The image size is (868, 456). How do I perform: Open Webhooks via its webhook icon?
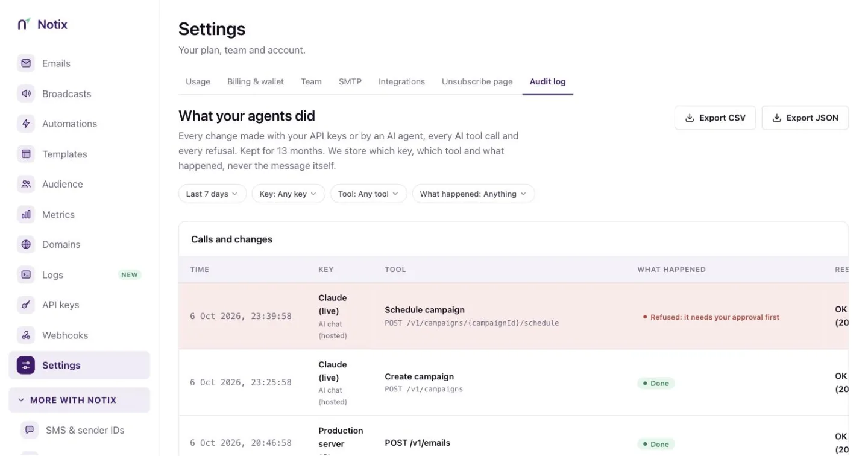coord(26,335)
